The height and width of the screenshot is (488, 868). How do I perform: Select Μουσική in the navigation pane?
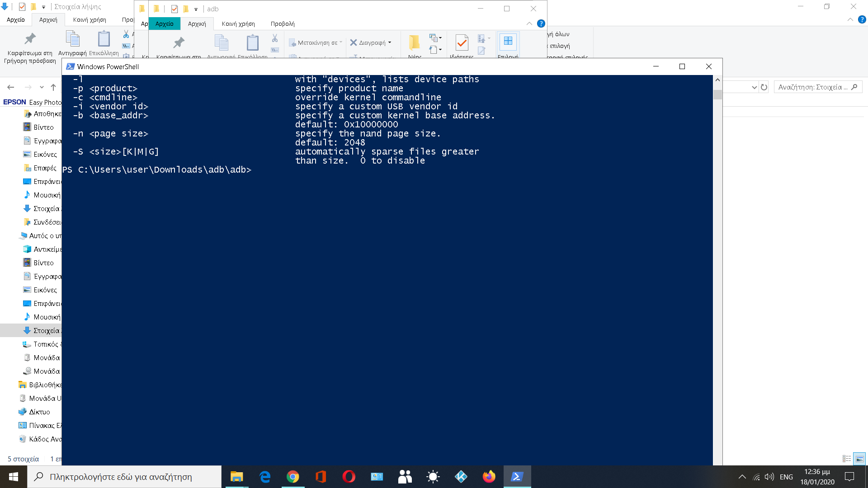point(47,195)
